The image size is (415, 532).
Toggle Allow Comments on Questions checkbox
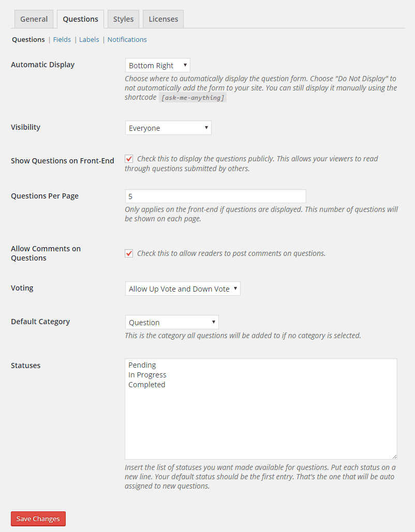[129, 253]
